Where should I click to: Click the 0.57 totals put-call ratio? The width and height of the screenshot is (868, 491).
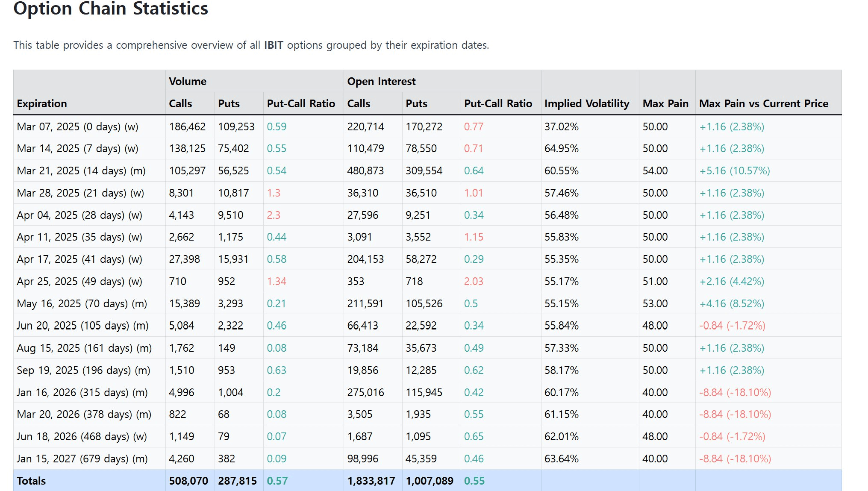[277, 481]
